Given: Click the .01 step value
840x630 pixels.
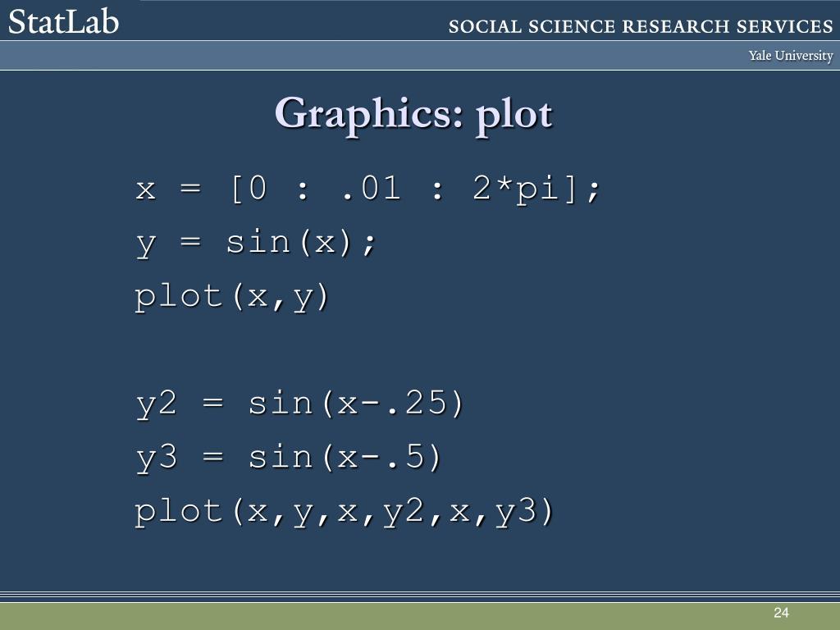Looking at the screenshot, I should (372, 189).
